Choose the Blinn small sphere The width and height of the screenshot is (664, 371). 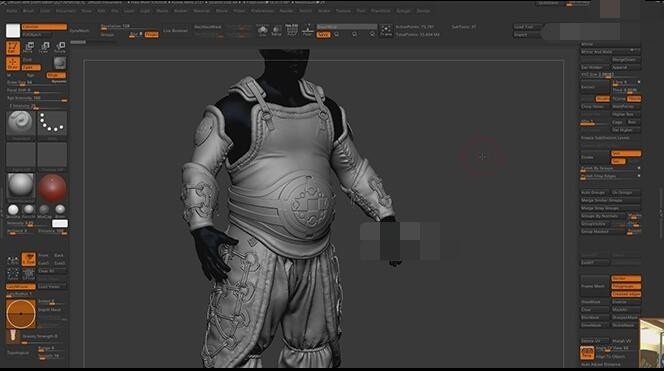(60, 210)
